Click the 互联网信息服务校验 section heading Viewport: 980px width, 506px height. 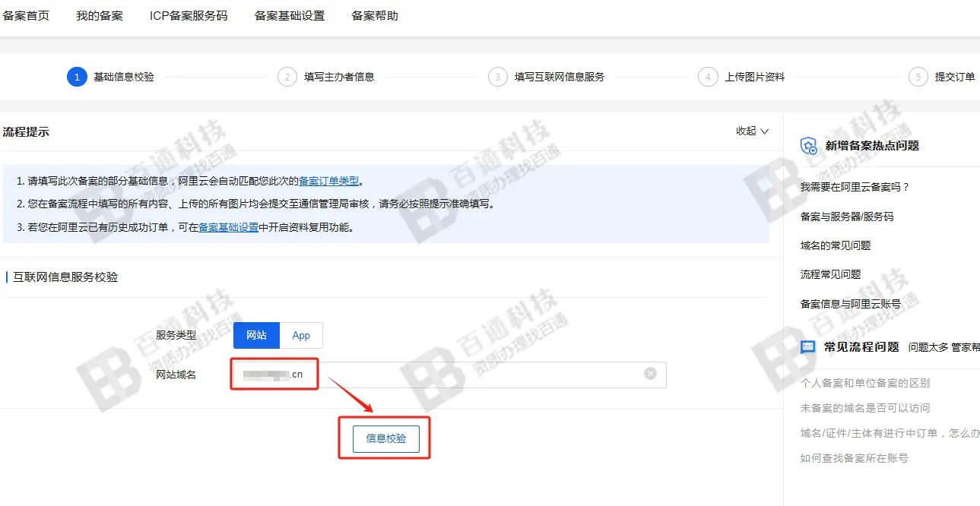65,277
